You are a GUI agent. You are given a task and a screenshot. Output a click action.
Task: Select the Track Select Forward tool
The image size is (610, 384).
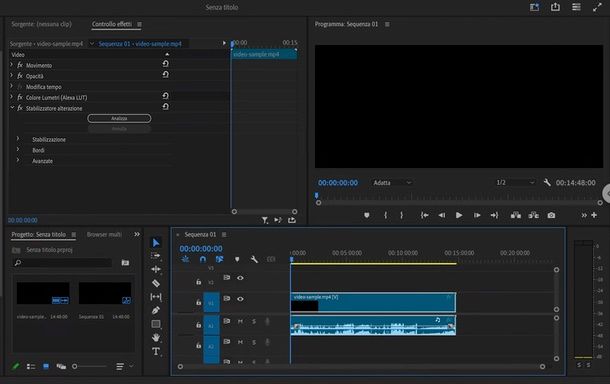coord(156,256)
